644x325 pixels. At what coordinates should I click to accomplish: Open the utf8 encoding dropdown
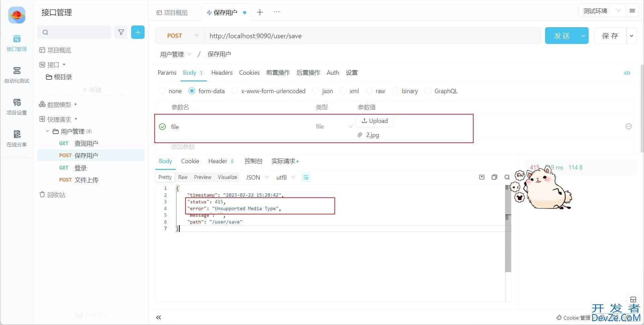(x=286, y=177)
